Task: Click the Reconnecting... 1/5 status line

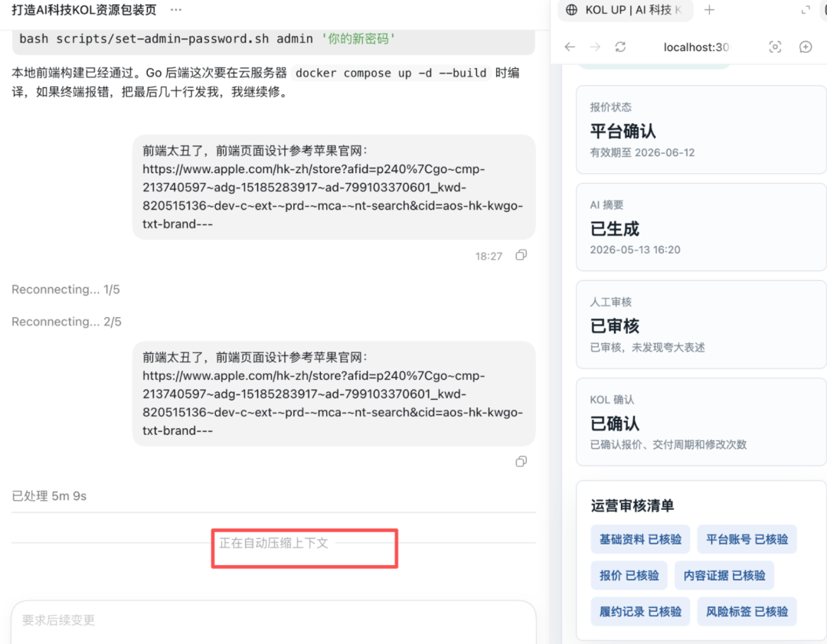Action: tap(66, 289)
